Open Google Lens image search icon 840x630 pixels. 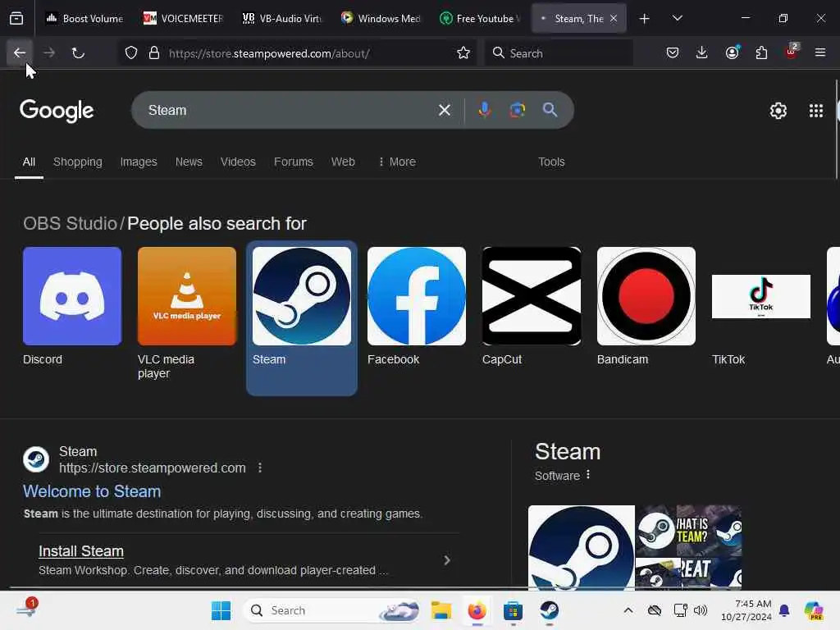(517, 110)
